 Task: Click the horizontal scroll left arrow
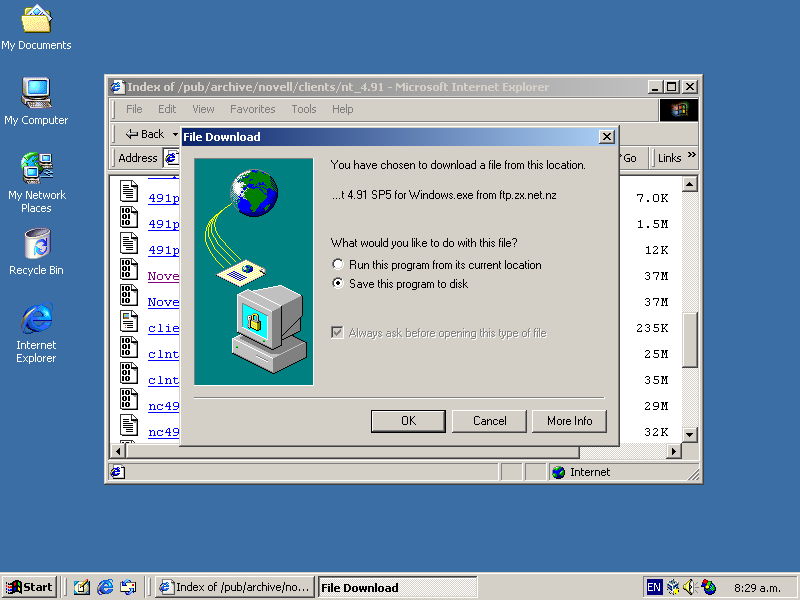point(118,451)
